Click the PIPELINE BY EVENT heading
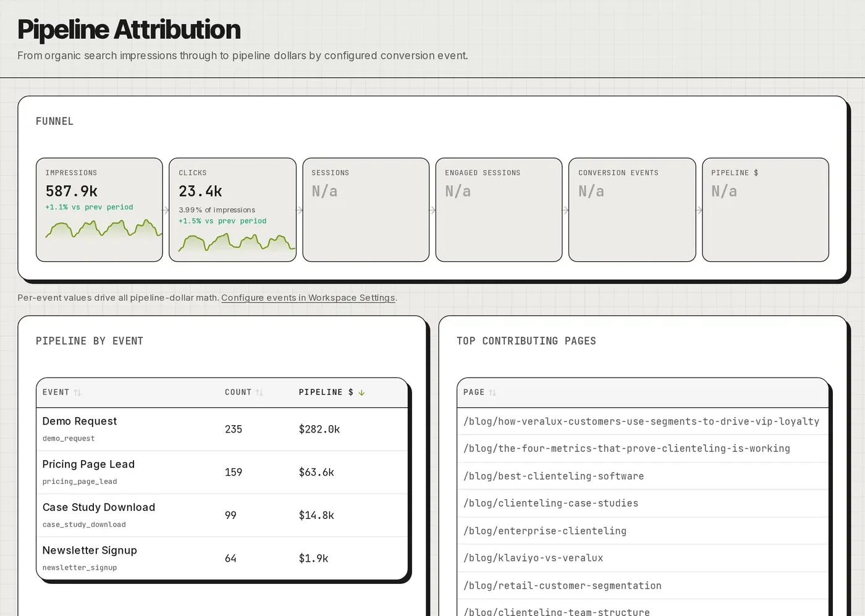The height and width of the screenshot is (616, 865). 90,341
